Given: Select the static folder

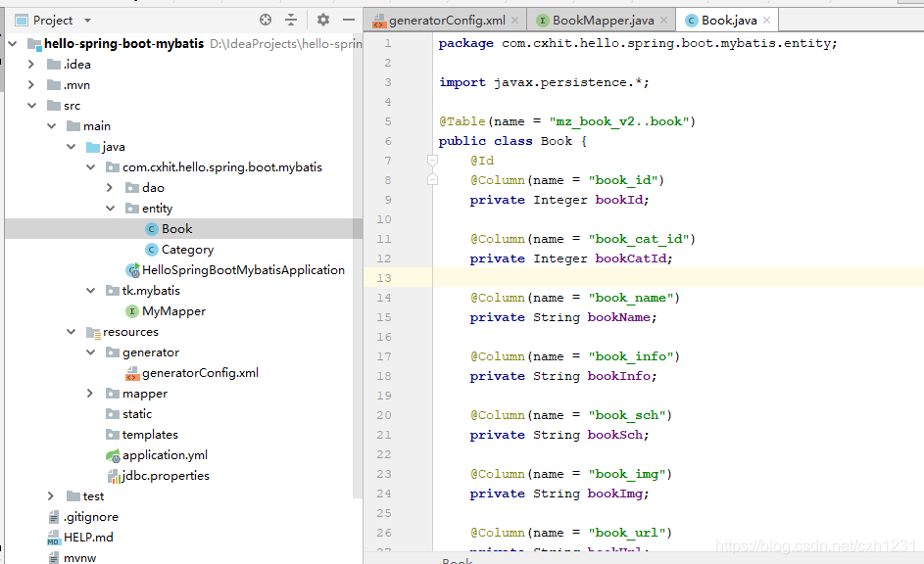Looking at the screenshot, I should pyautogui.click(x=137, y=414).
